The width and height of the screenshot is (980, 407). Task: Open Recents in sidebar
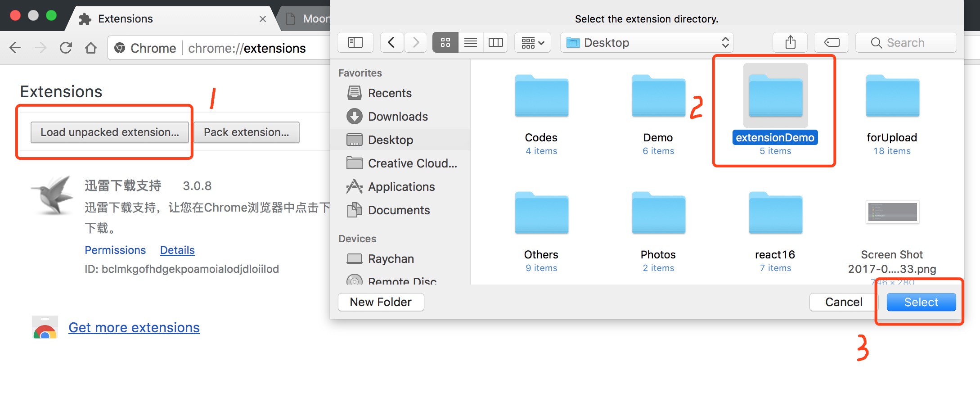click(400, 93)
